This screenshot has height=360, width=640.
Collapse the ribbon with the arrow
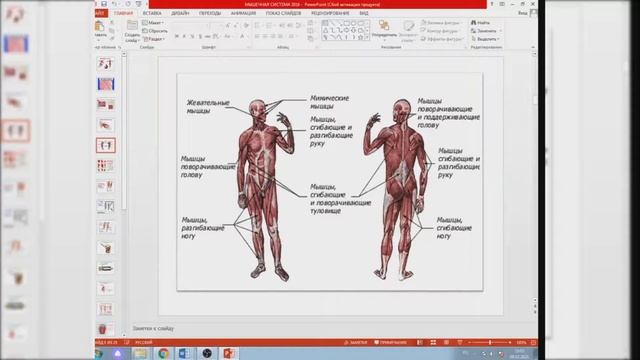(x=533, y=47)
